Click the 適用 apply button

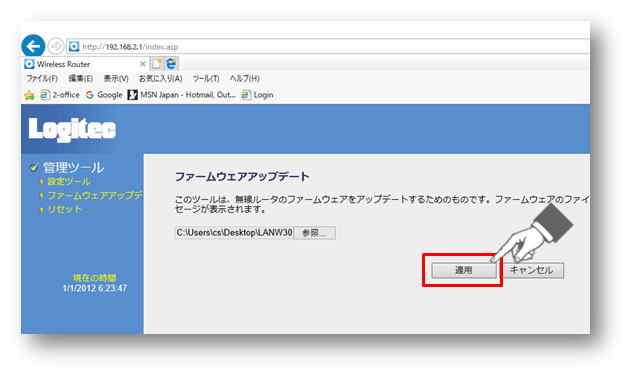click(x=464, y=270)
